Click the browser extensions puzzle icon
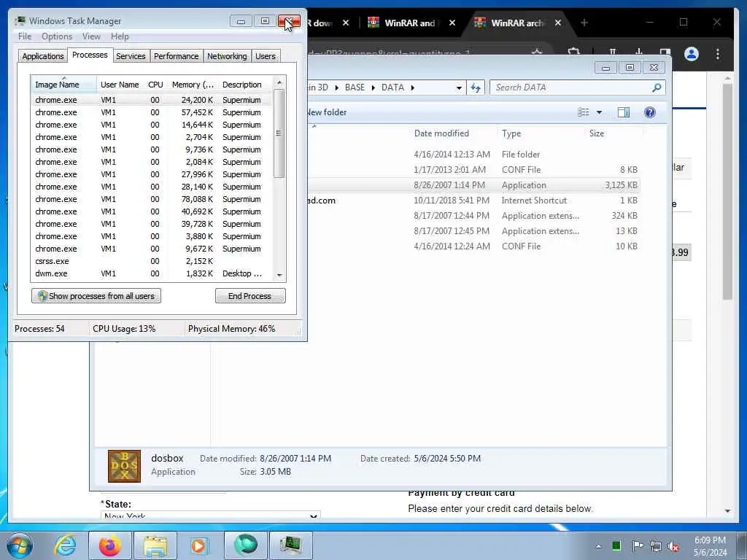Screen dimensions: 747x560 [574, 52]
